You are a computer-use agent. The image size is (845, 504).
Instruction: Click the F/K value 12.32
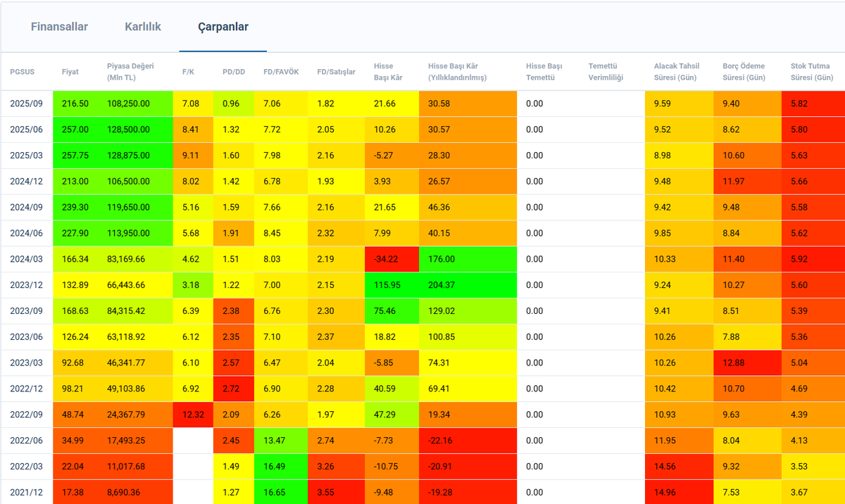tap(193, 415)
